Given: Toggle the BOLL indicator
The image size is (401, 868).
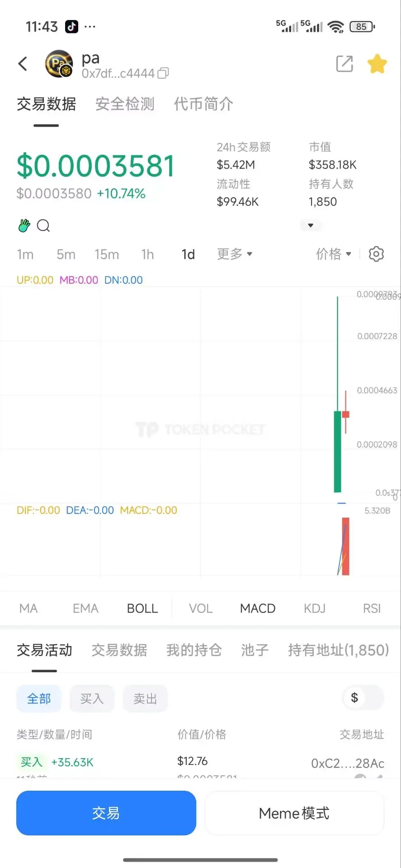Looking at the screenshot, I should pos(142,609).
